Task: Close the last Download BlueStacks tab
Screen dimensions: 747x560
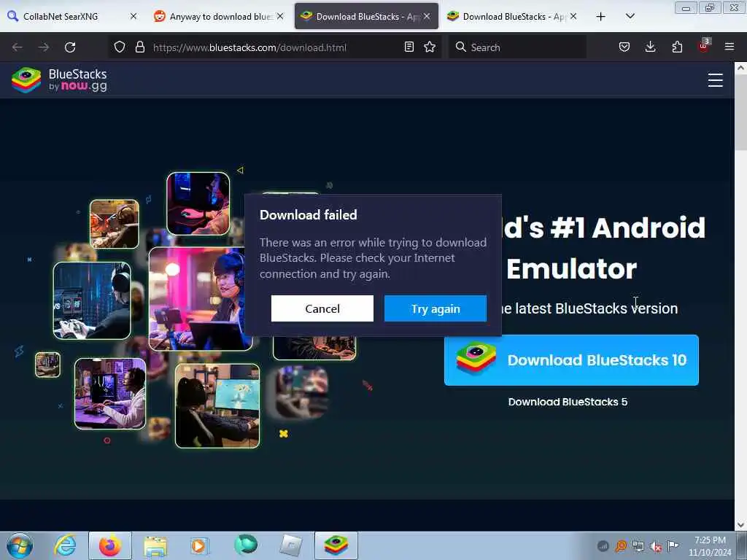Action: [573, 16]
